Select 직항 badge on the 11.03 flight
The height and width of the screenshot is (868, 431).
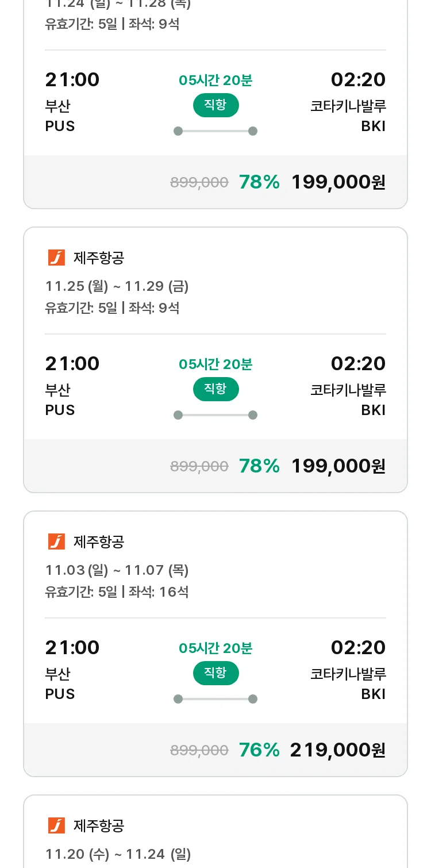215,673
